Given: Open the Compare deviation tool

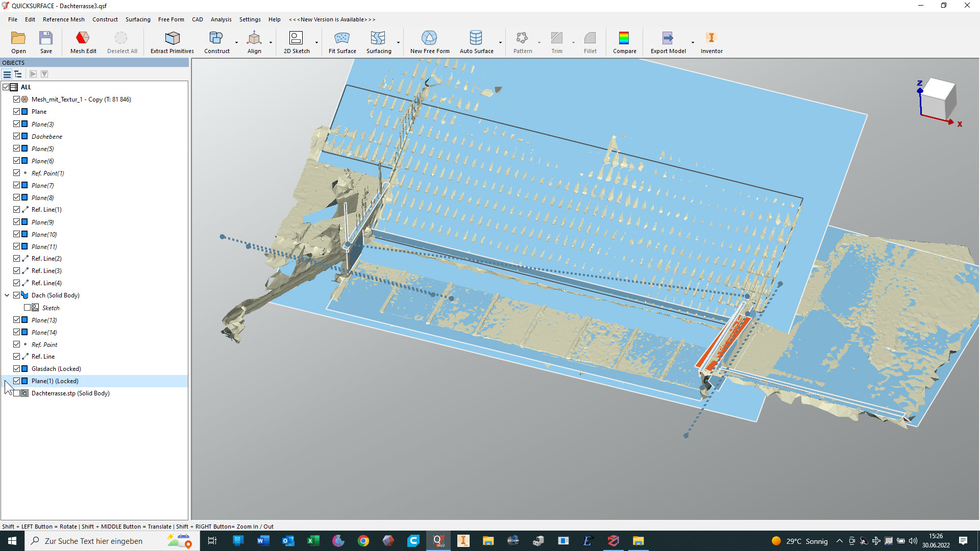Looking at the screenshot, I should pyautogui.click(x=624, y=42).
